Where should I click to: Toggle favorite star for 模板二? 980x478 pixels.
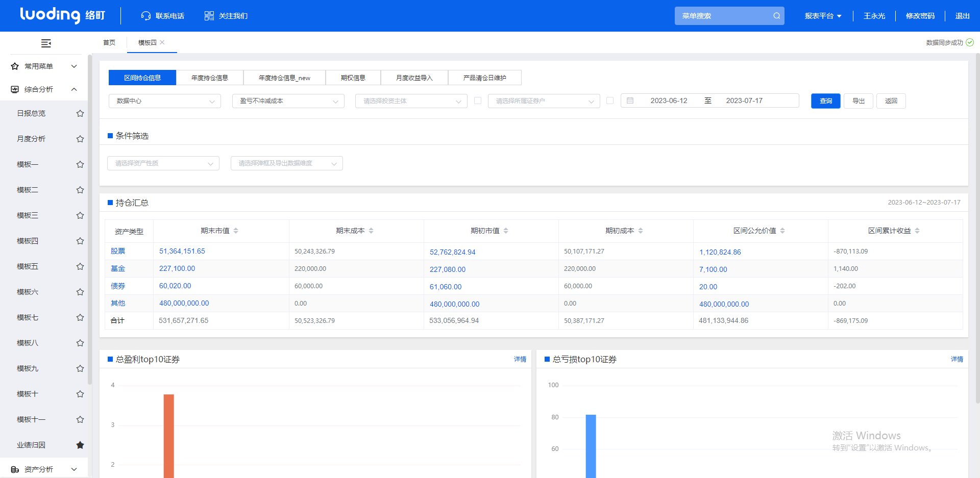click(x=80, y=190)
